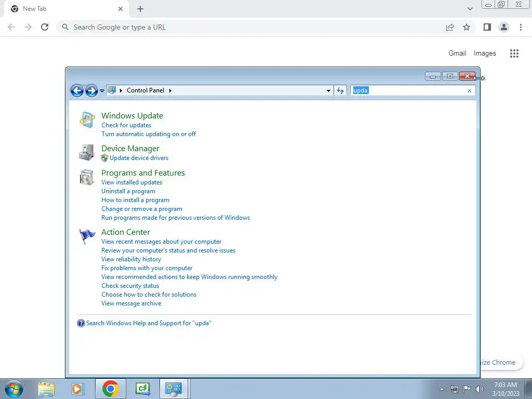Open the Action Center flag icon
The height and width of the screenshot is (399, 532).
coord(87,236)
